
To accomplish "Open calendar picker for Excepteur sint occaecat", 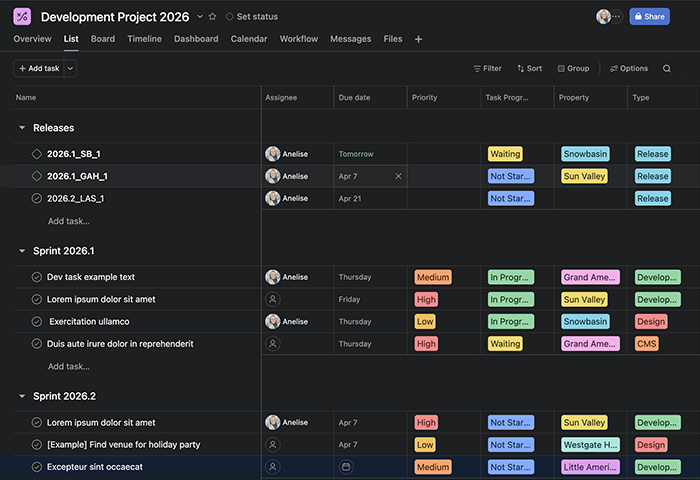I will click(346, 467).
